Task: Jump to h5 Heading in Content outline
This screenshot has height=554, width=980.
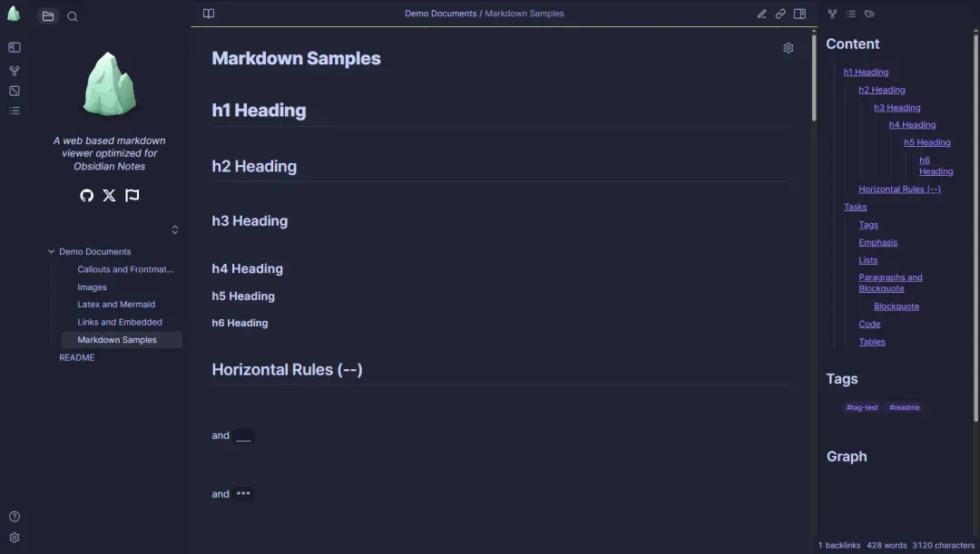Action: click(926, 142)
